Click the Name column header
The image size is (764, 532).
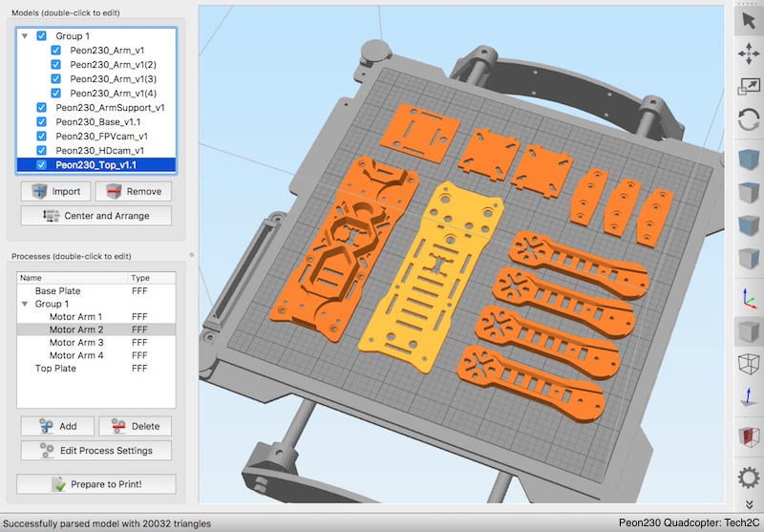click(73, 278)
